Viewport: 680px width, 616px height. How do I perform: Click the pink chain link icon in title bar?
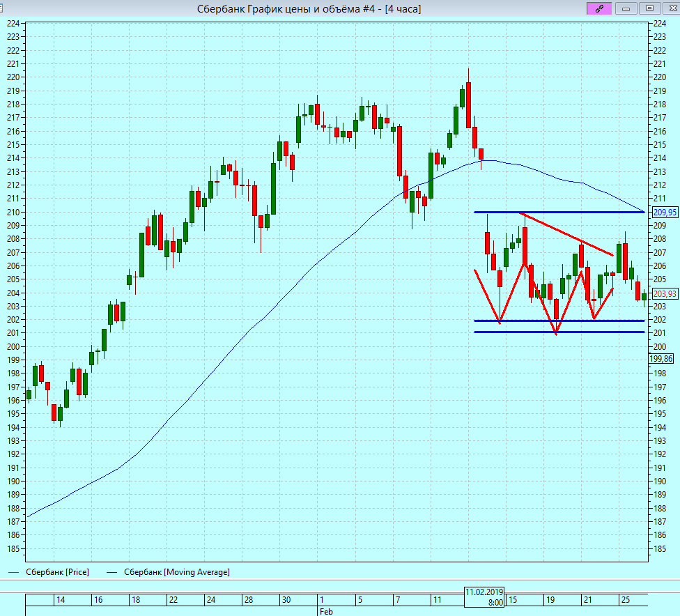pos(599,8)
